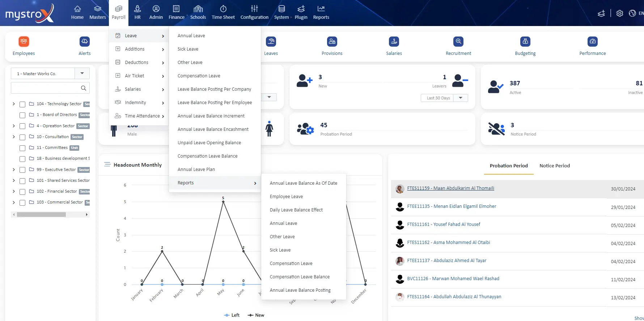This screenshot has width=644, height=321.
Task: Open Asma Mohammed Al Otaibi employee link
Action: (x=448, y=243)
